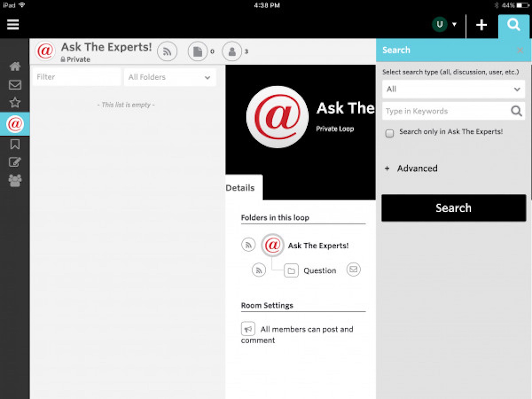
Task: Click the plus create icon
Action: [x=481, y=25]
